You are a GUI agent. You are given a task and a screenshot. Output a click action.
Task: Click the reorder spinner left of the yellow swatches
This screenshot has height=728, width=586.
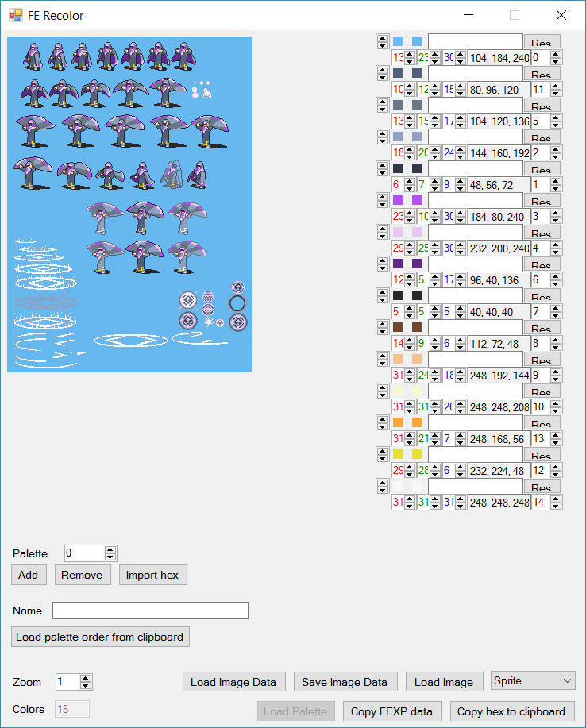pos(382,454)
